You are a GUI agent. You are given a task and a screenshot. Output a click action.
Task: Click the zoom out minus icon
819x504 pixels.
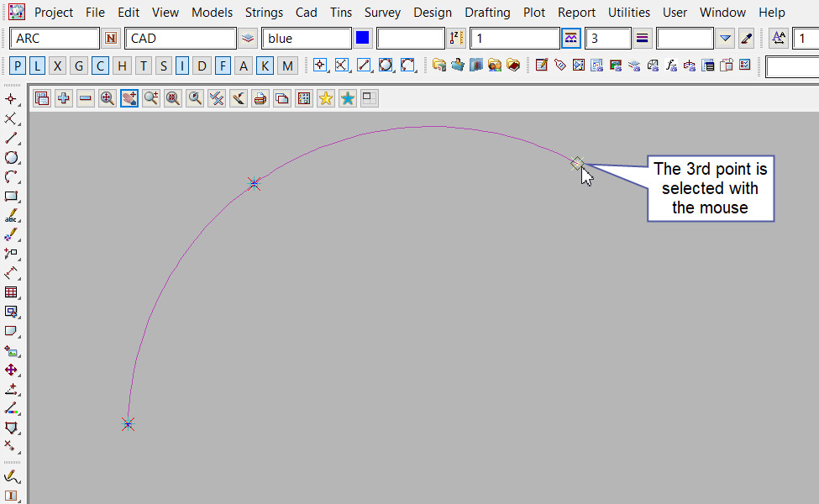[x=86, y=98]
